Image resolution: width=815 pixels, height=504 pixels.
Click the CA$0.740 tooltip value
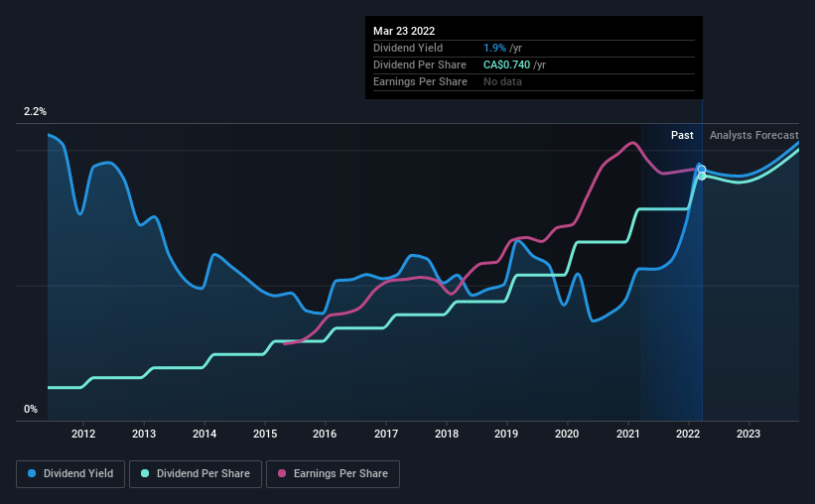coord(507,64)
